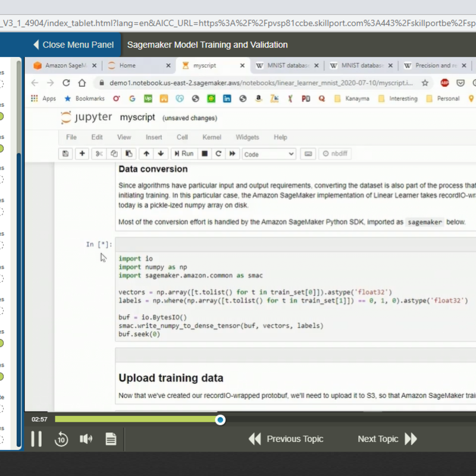Open the Edit menu

97,137
